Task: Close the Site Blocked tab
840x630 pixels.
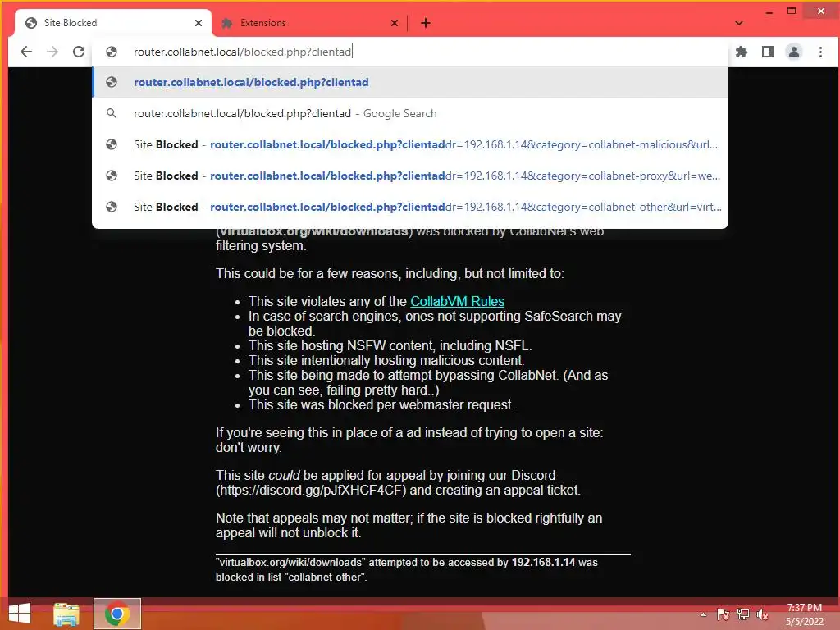Action: point(199,23)
